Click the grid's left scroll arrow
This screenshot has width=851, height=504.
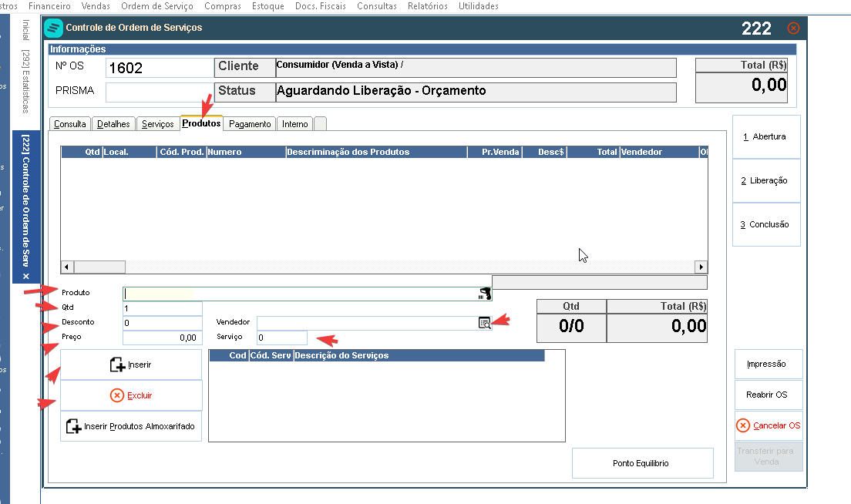click(x=67, y=267)
